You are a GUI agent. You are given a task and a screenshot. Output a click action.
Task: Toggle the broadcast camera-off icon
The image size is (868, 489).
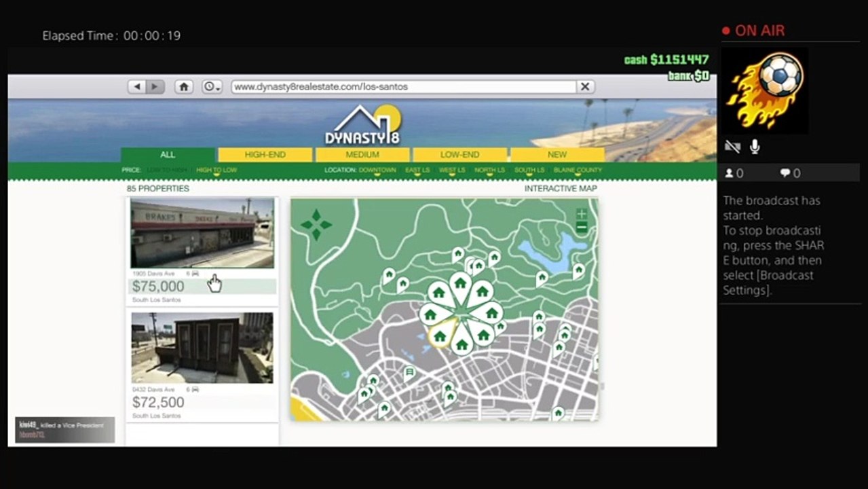732,147
